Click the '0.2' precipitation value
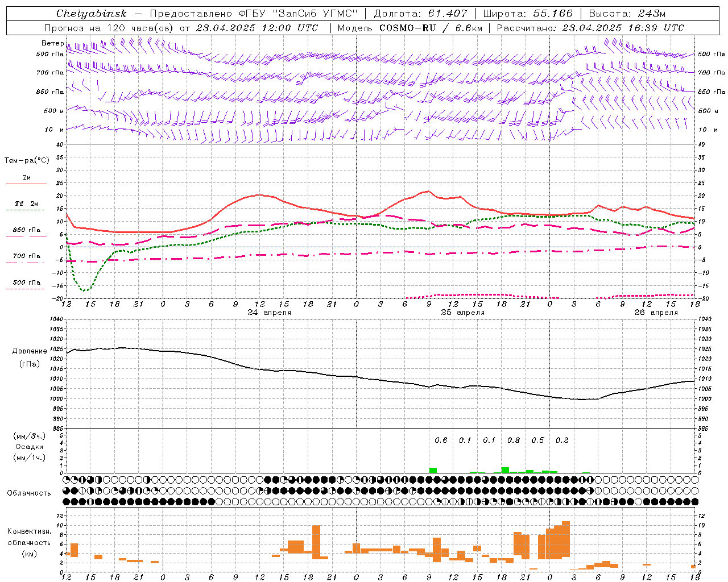The width and height of the screenshot is (728, 582). coord(562,440)
